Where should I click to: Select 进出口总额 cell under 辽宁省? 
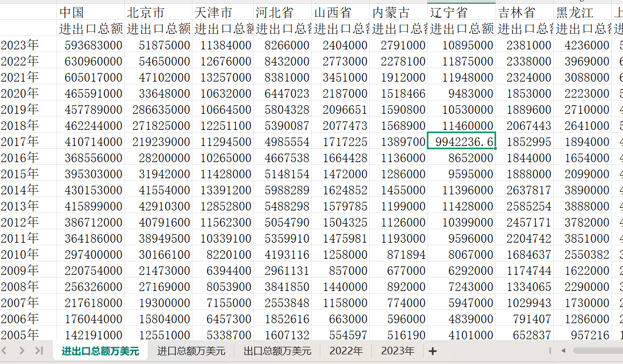(462, 28)
